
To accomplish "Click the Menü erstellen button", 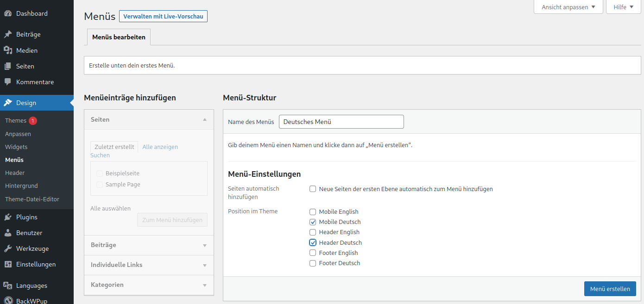I will 610,289.
